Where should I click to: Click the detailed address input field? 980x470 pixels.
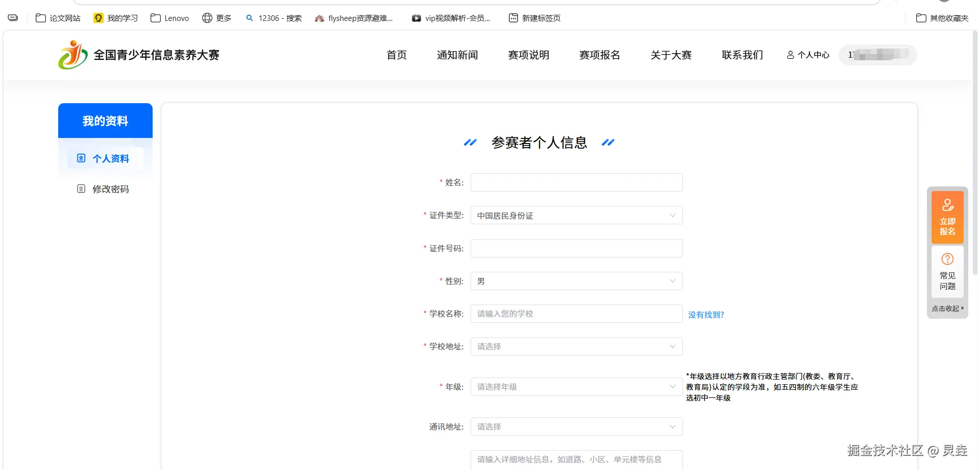576,459
